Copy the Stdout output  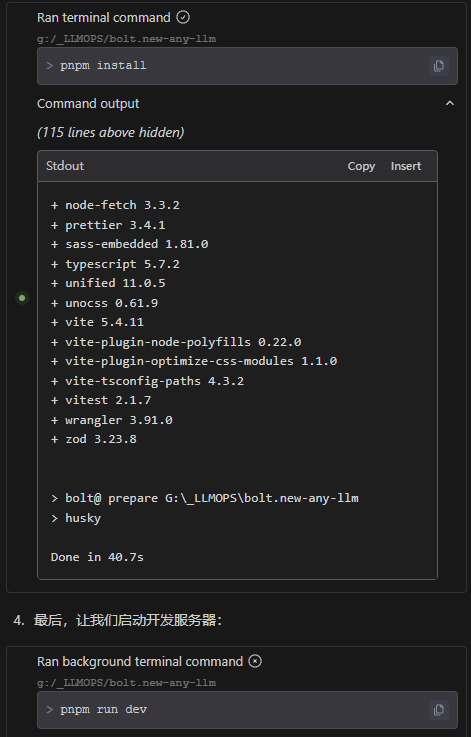click(361, 166)
